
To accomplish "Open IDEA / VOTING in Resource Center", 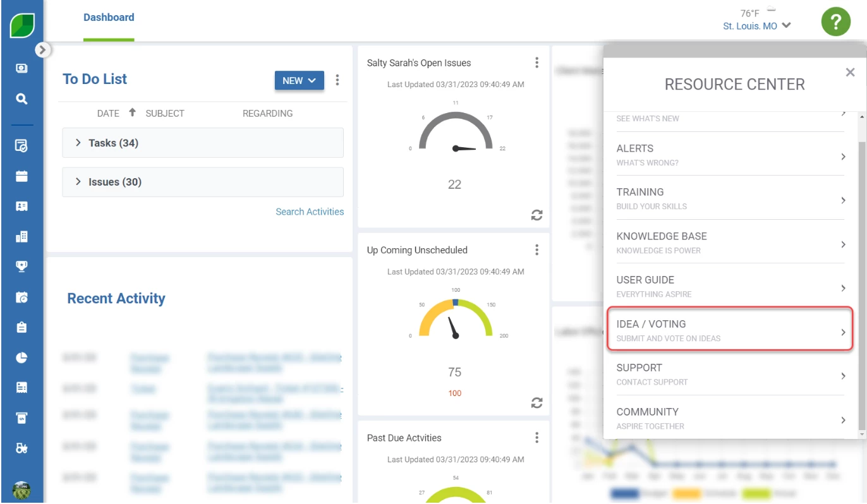I will 731,330.
